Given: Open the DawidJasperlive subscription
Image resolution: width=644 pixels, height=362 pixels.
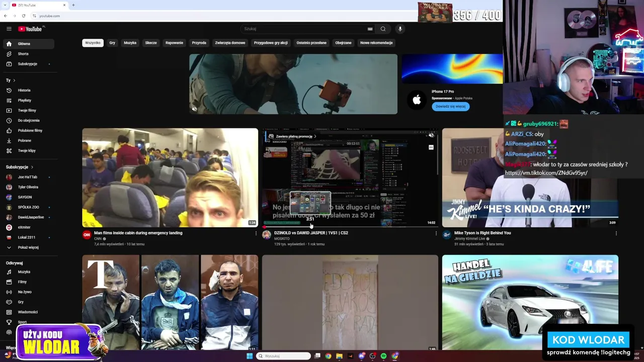Looking at the screenshot, I should click(x=28, y=217).
